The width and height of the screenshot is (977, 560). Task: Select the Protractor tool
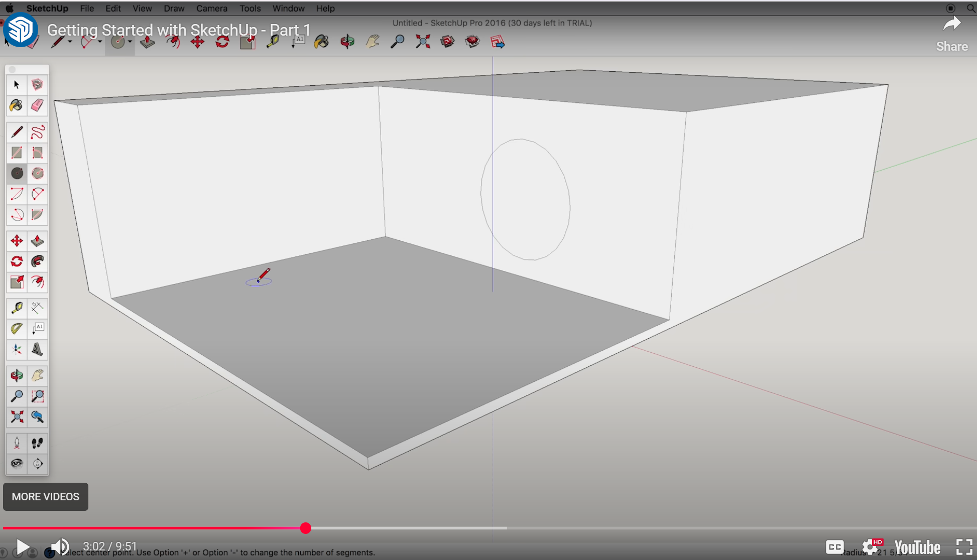(x=17, y=328)
